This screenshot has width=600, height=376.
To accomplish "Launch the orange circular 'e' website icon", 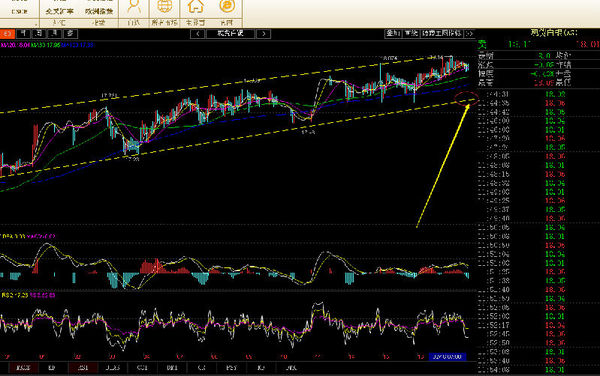I will tap(227, 6).
